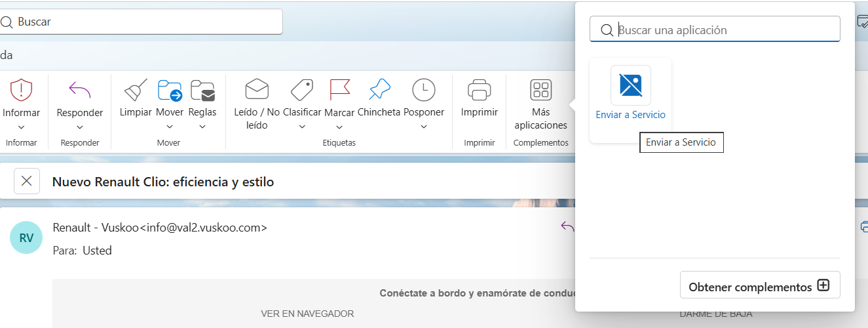Open the VER EN NAVEGADOR link
Viewport: 868px width, 328px height.
(x=307, y=314)
